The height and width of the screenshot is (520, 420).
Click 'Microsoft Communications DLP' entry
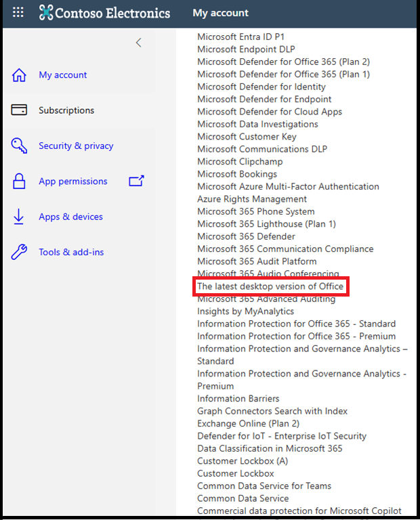(262, 149)
